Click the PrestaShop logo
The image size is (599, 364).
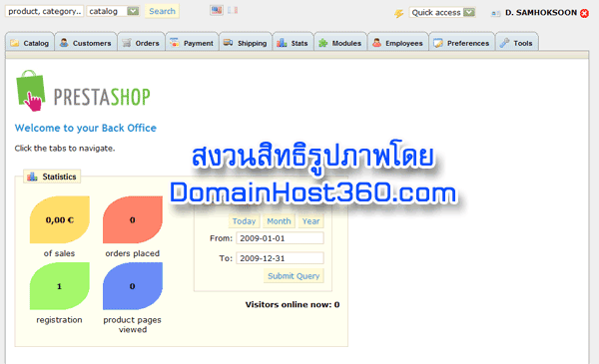(x=83, y=91)
